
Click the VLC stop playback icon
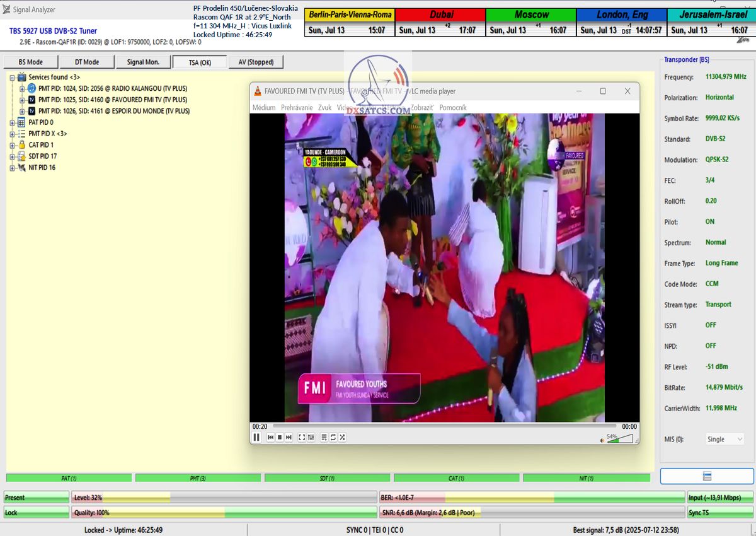tap(279, 437)
